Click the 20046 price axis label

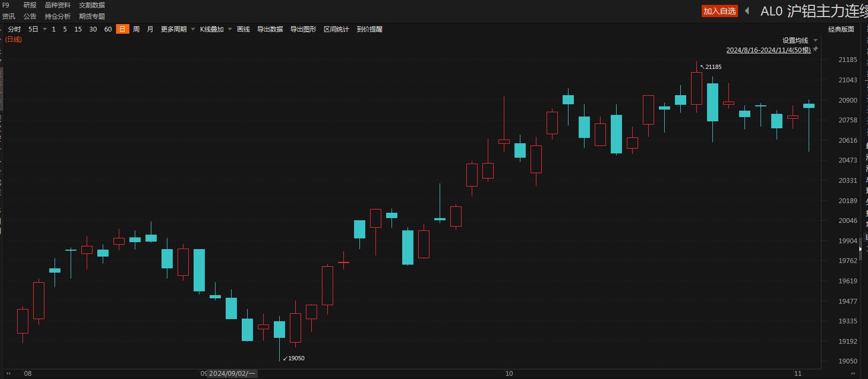pyautogui.click(x=848, y=221)
